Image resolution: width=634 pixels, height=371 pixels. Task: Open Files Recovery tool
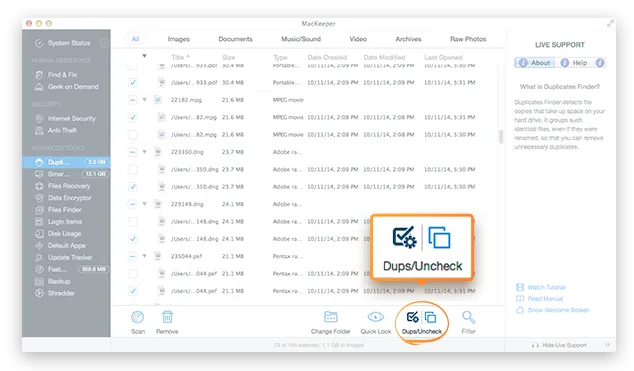click(x=63, y=186)
